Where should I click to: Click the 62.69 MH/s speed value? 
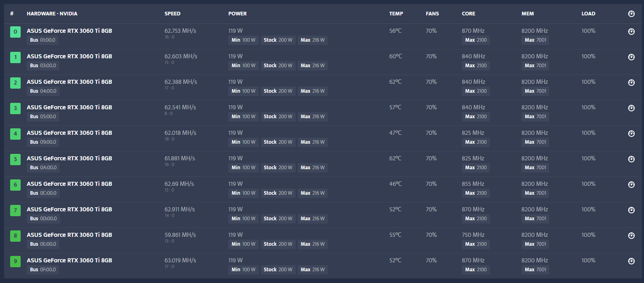179,184
